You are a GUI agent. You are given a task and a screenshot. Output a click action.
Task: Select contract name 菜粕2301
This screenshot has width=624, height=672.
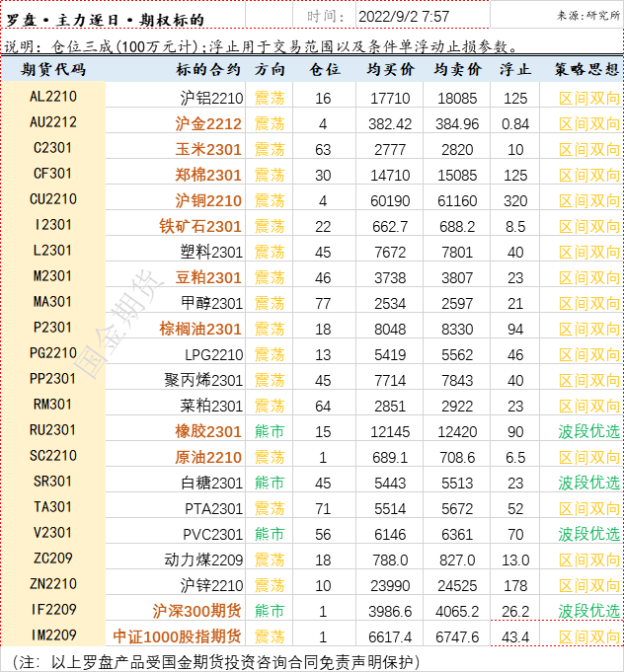[212, 407]
